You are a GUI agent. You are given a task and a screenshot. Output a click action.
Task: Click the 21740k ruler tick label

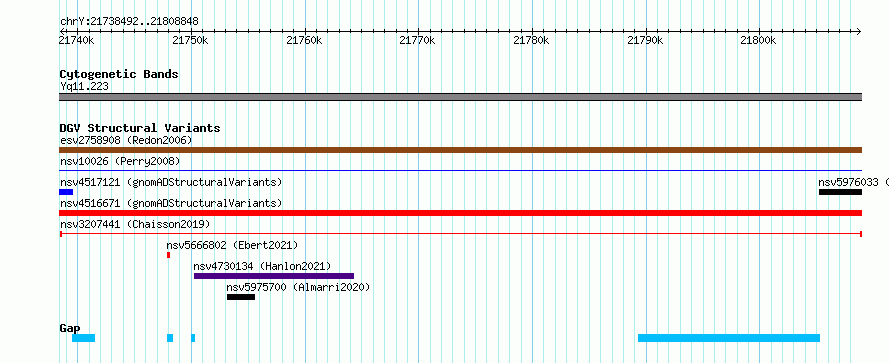(x=77, y=40)
